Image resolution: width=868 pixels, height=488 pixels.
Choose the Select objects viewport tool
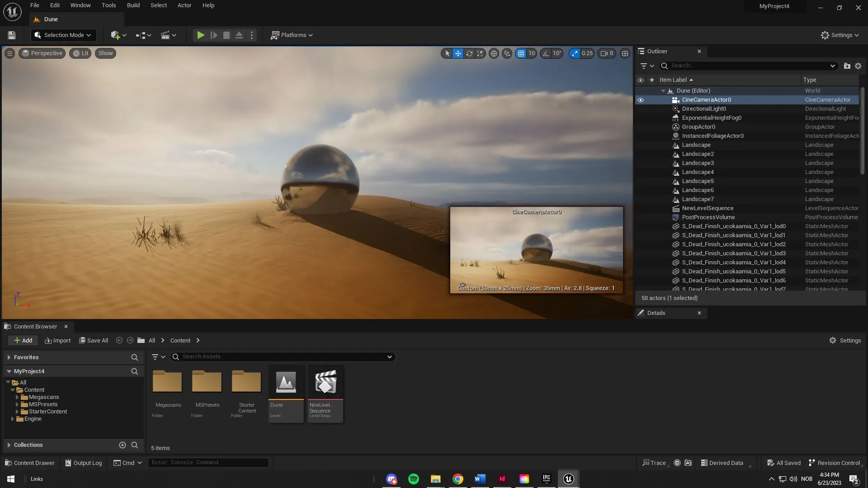[x=447, y=53]
